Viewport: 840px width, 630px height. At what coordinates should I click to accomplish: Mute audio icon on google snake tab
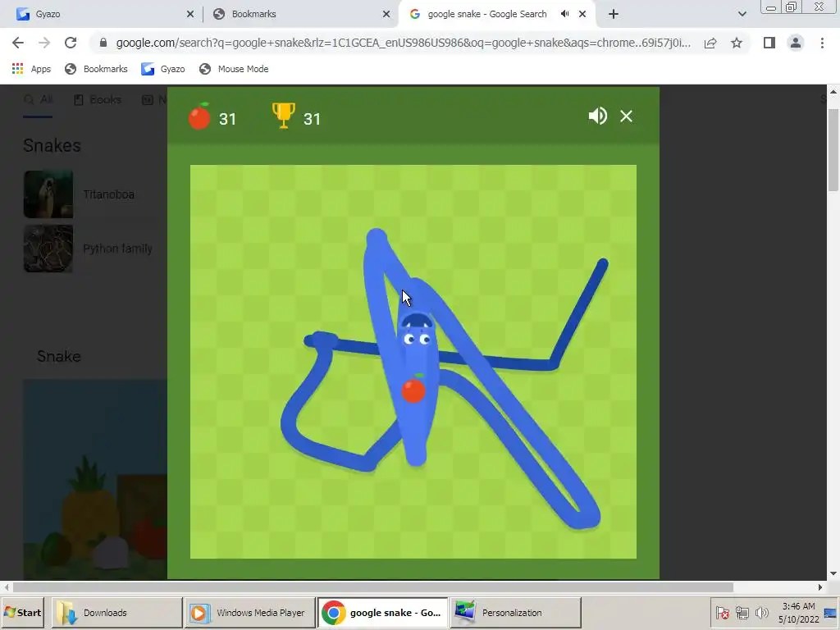coord(564,14)
